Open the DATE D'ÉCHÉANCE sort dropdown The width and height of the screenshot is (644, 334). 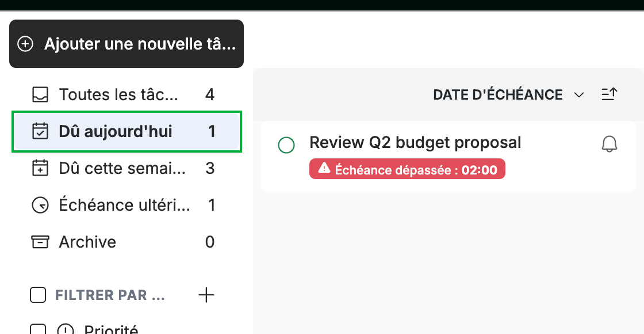pyautogui.click(x=508, y=94)
